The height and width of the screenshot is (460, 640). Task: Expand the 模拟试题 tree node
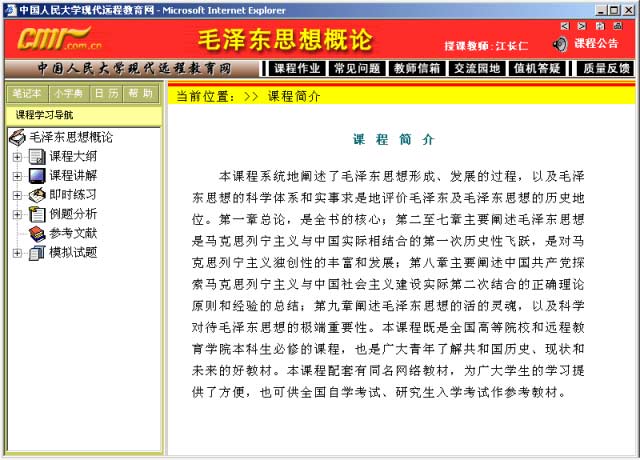[17, 253]
